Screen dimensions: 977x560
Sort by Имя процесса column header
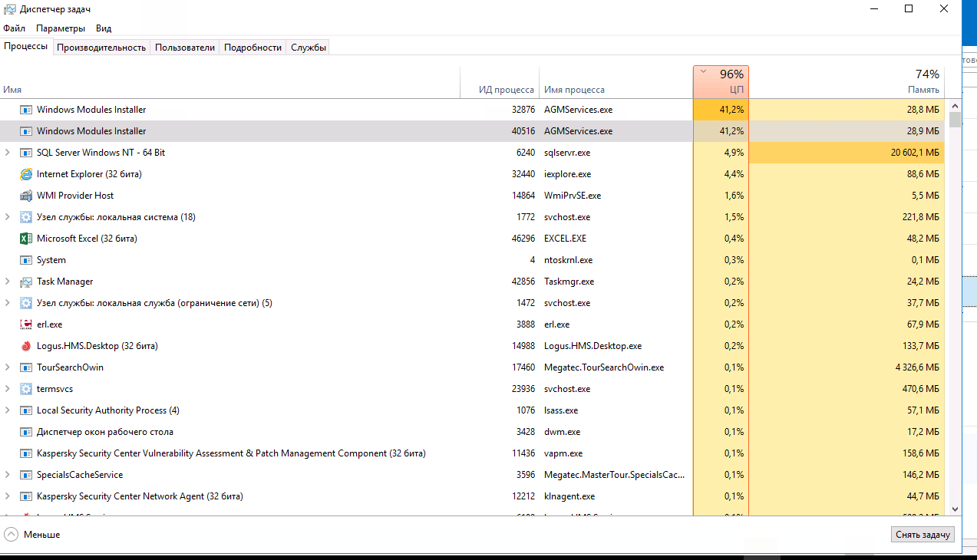click(616, 82)
